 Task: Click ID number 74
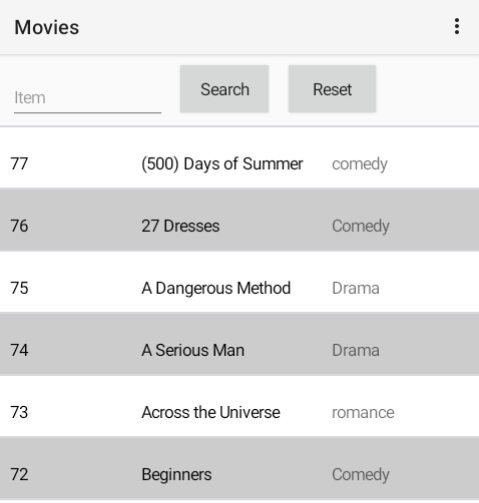coord(19,350)
